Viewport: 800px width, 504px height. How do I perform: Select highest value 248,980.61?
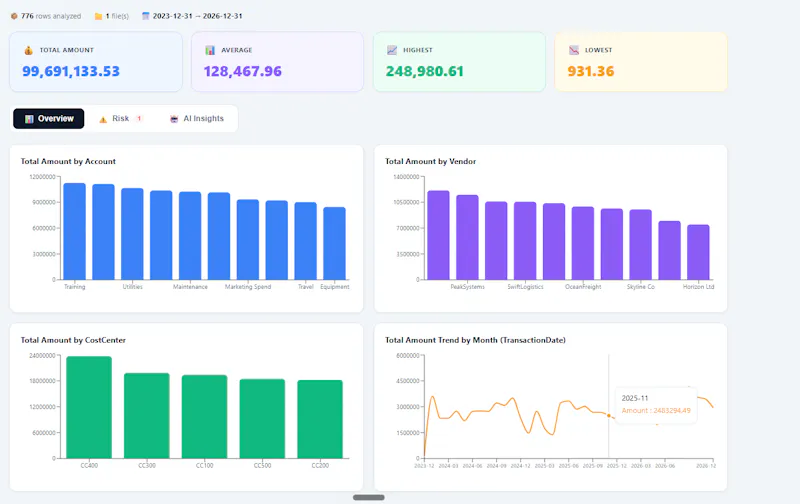coord(424,71)
